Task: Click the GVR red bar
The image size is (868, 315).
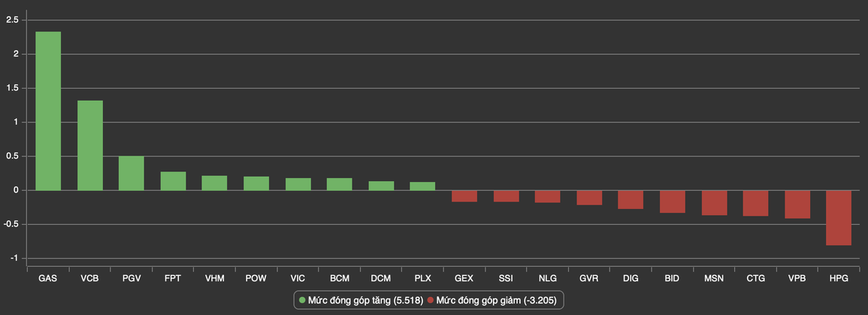Action: click(x=589, y=198)
